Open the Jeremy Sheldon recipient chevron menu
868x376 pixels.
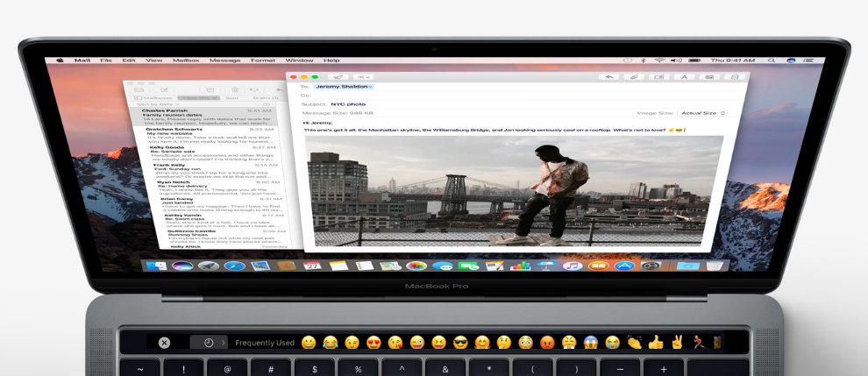370,87
